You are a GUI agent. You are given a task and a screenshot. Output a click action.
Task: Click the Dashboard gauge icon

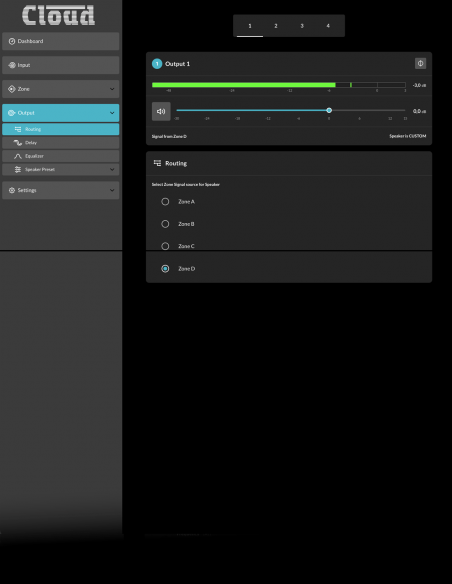pos(12,41)
